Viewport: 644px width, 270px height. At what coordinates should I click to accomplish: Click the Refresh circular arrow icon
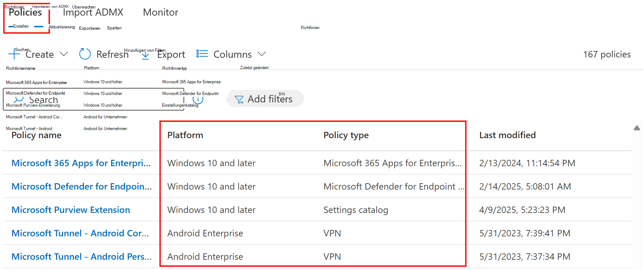point(85,54)
